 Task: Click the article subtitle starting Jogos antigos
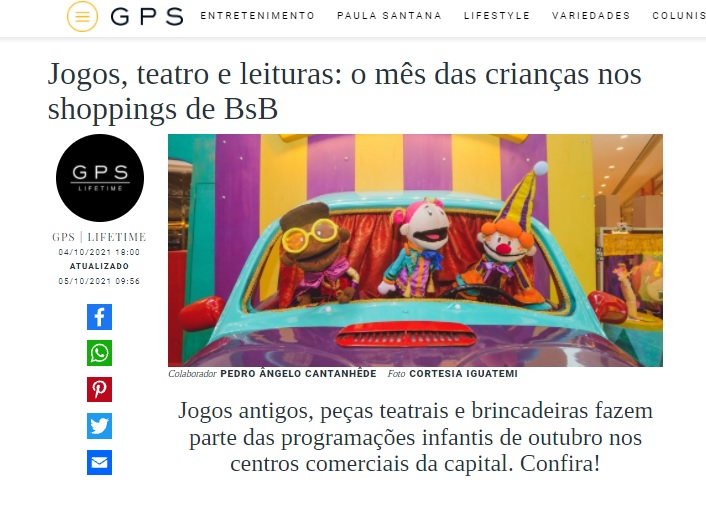[415, 437]
